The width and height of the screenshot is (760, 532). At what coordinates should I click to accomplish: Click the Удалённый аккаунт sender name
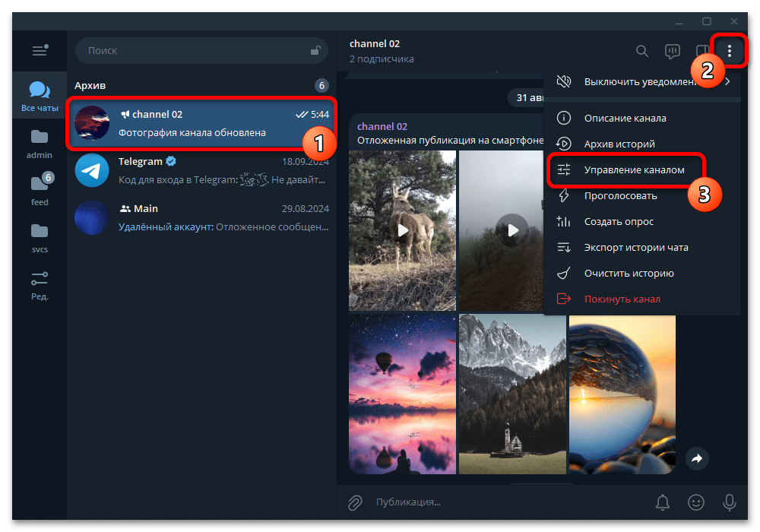tap(166, 226)
